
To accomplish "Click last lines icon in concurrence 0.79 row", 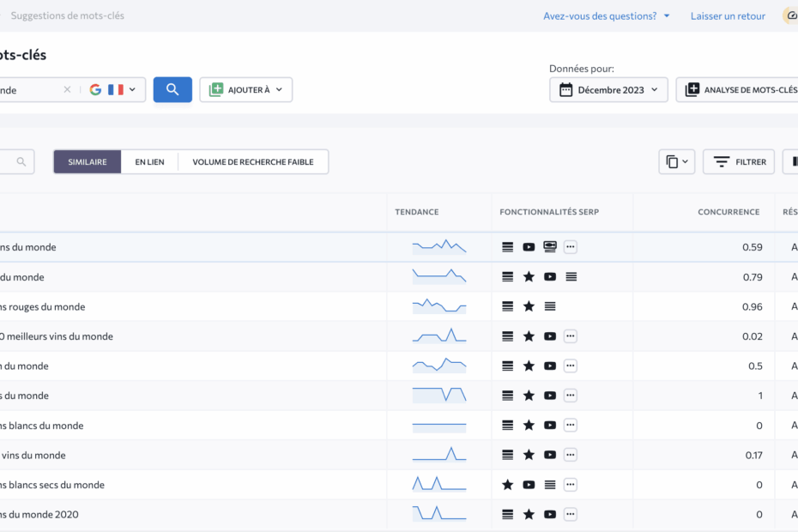I will (571, 277).
